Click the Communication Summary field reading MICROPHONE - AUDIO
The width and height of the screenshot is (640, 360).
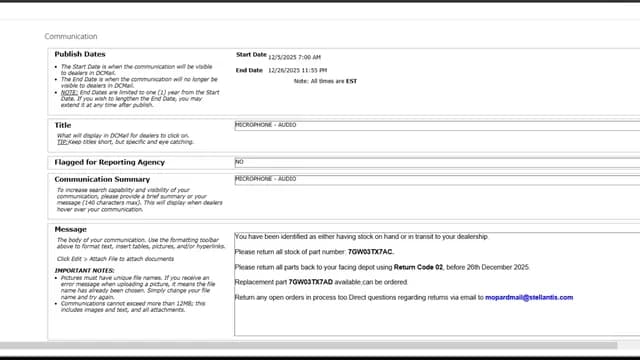point(437,180)
